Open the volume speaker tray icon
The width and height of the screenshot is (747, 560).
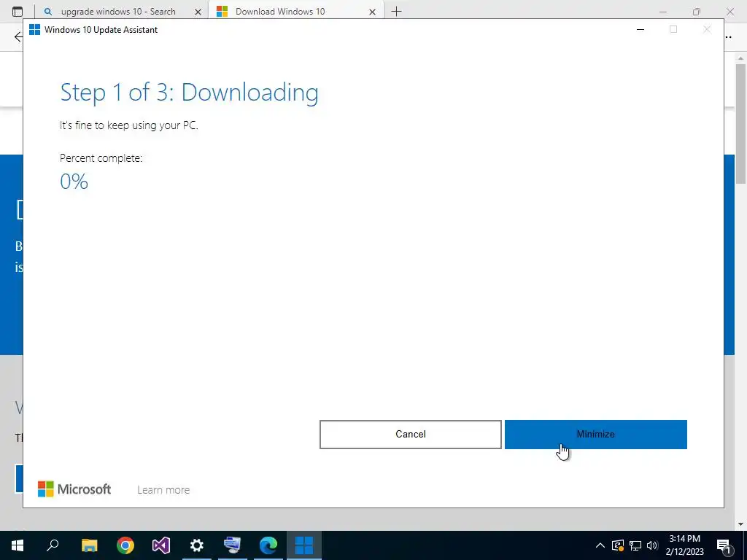[652, 545]
